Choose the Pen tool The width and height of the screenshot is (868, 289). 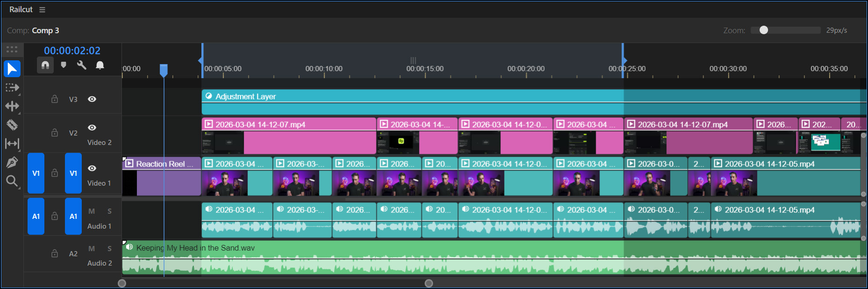tap(12, 162)
